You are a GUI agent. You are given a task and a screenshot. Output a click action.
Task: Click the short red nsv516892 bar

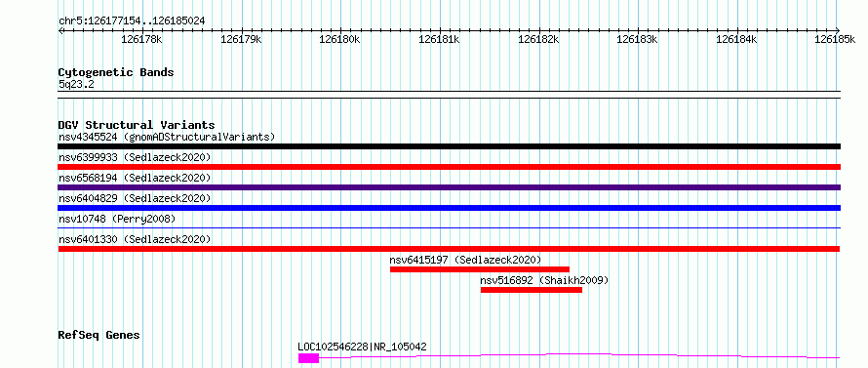(x=532, y=290)
